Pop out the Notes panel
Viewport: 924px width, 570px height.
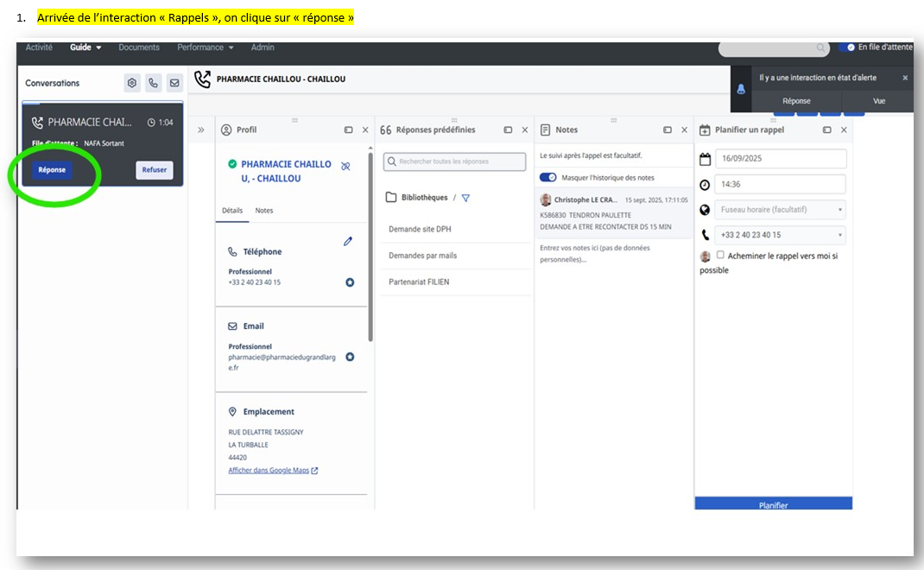click(667, 130)
